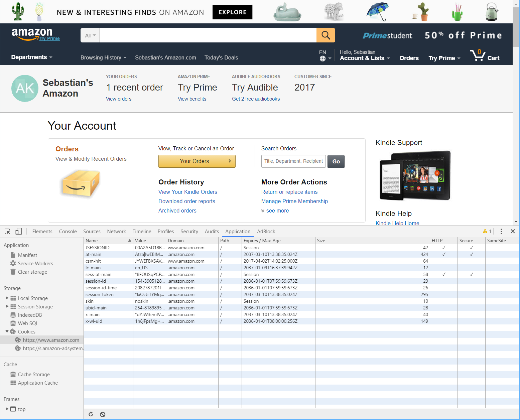Click the orange search magnifier button
The image size is (520, 420).
[x=326, y=35]
